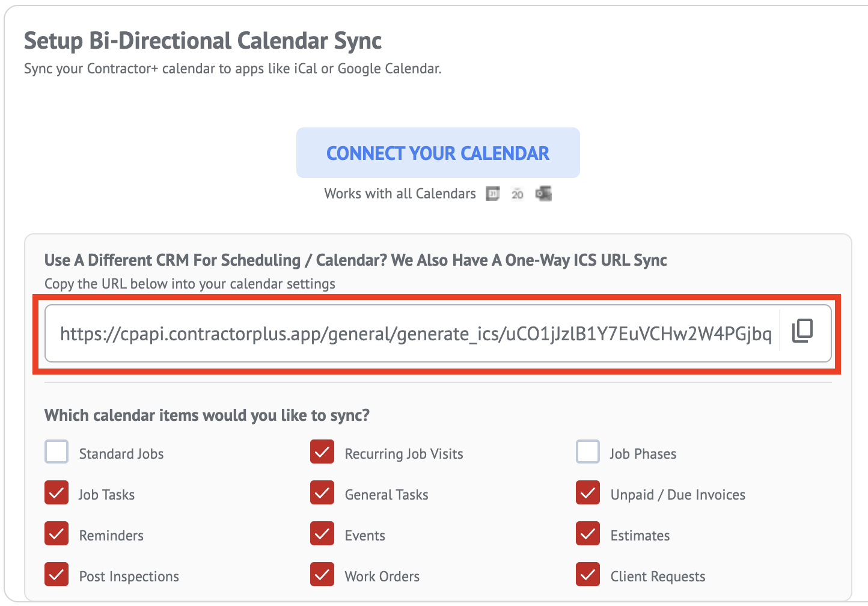This screenshot has width=868, height=606.
Task: Click inside the ICS URL field
Action: pos(415,334)
